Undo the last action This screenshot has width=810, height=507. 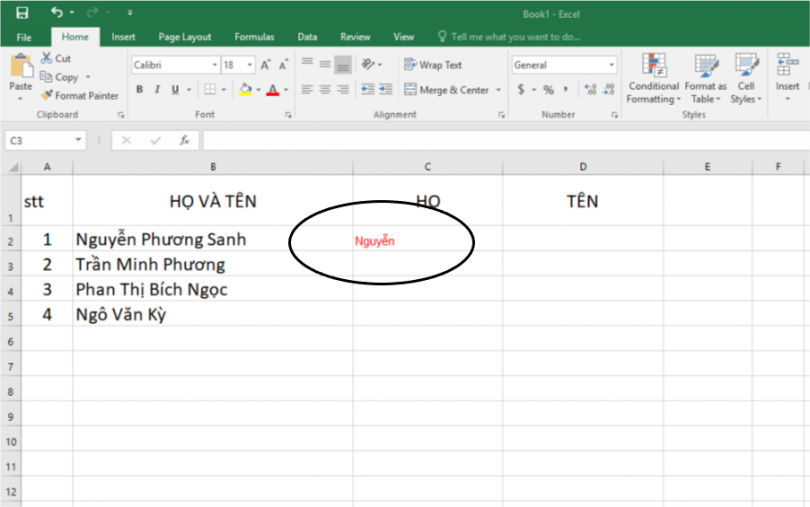click(x=57, y=12)
